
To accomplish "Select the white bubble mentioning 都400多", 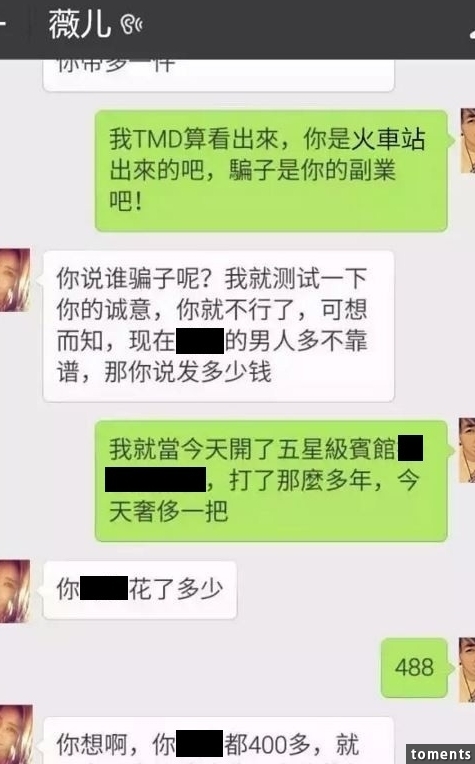I will click(x=219, y=740).
